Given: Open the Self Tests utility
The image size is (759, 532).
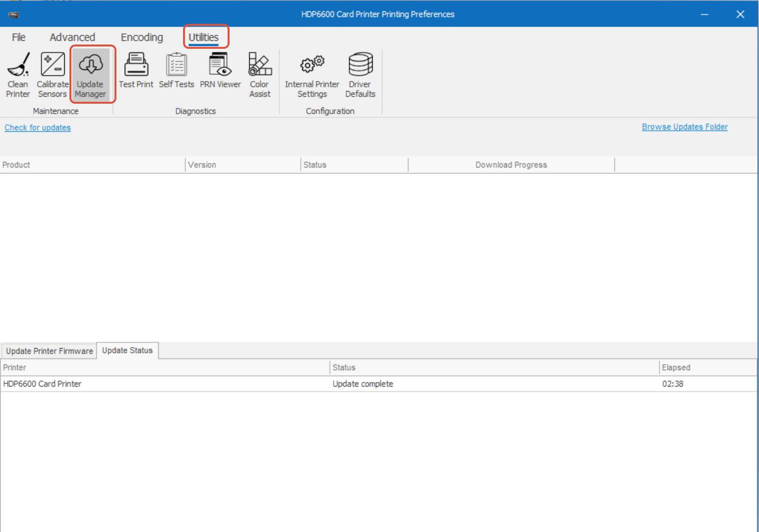Looking at the screenshot, I should (176, 70).
